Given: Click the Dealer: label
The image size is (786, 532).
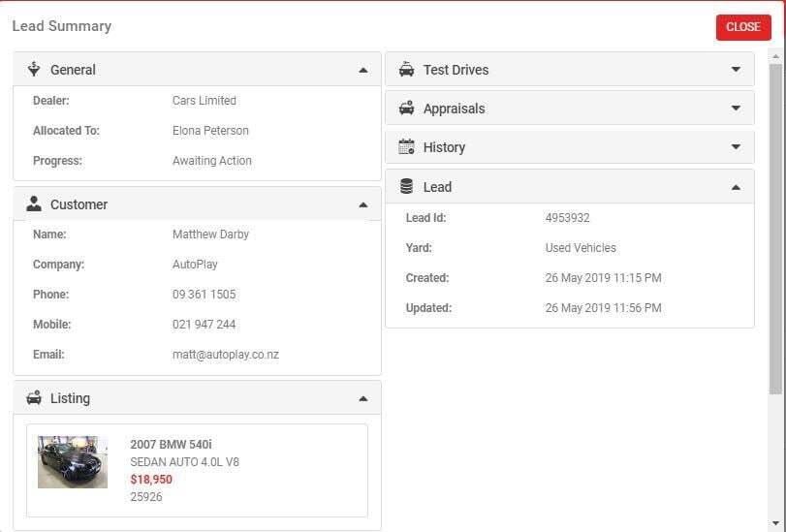Looking at the screenshot, I should 51,100.
